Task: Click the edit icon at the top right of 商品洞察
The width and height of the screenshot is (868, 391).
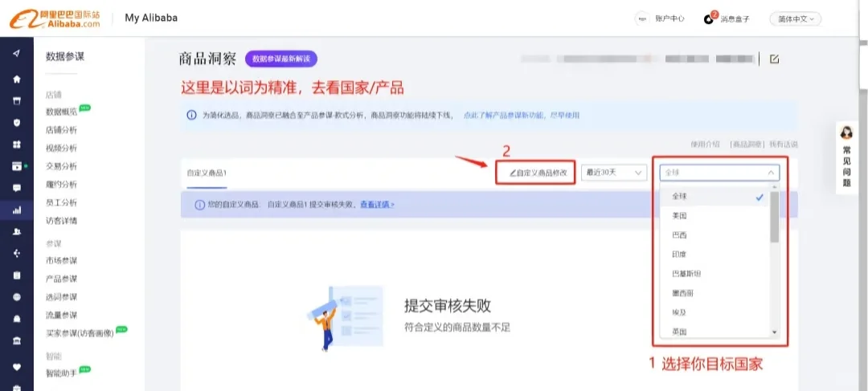Action: click(775, 59)
